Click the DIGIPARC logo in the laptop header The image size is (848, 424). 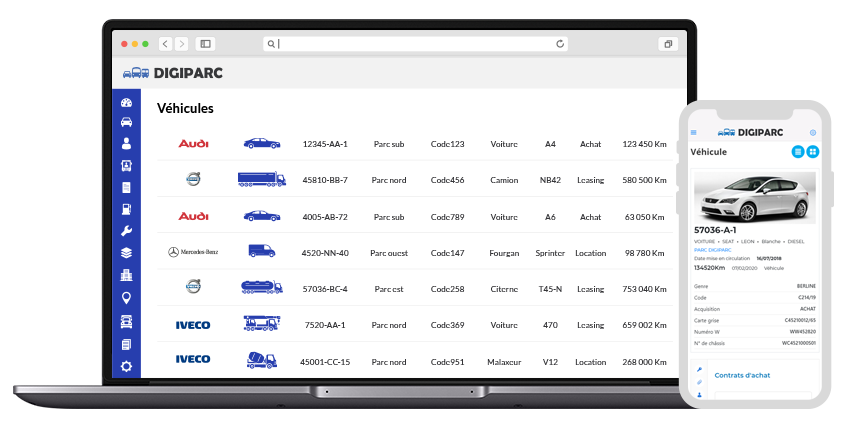pos(173,73)
